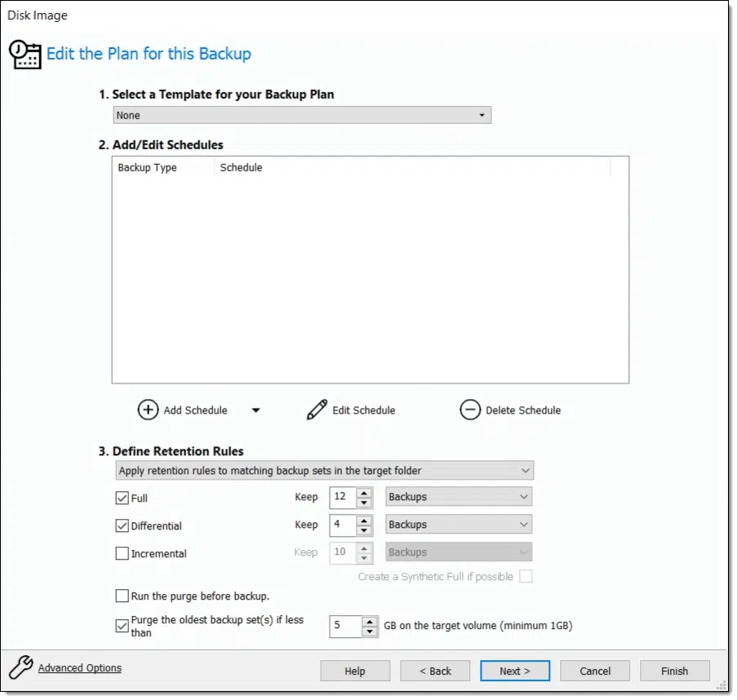Screen dimensions: 737x700
Task: Decrease the purge GB threshold
Action: pyautogui.click(x=370, y=631)
